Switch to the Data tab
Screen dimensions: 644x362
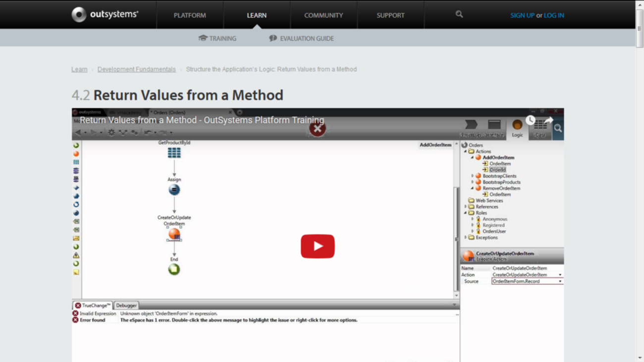pos(540,128)
